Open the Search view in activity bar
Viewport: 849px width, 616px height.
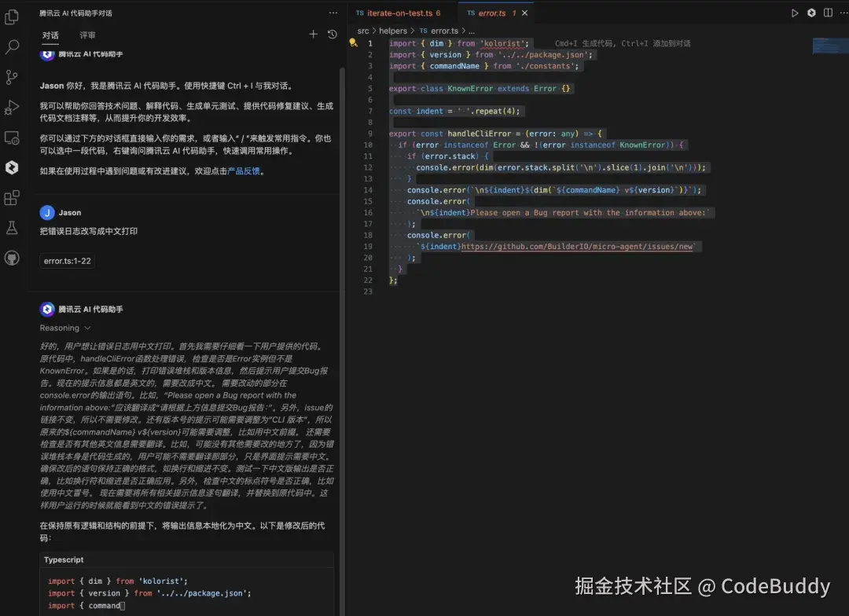point(11,47)
